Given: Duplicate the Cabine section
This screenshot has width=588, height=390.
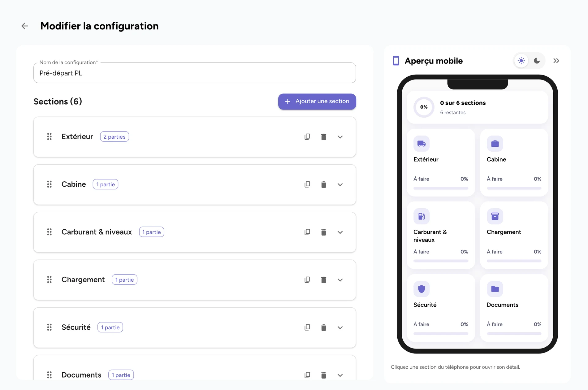Looking at the screenshot, I should pyautogui.click(x=307, y=184).
